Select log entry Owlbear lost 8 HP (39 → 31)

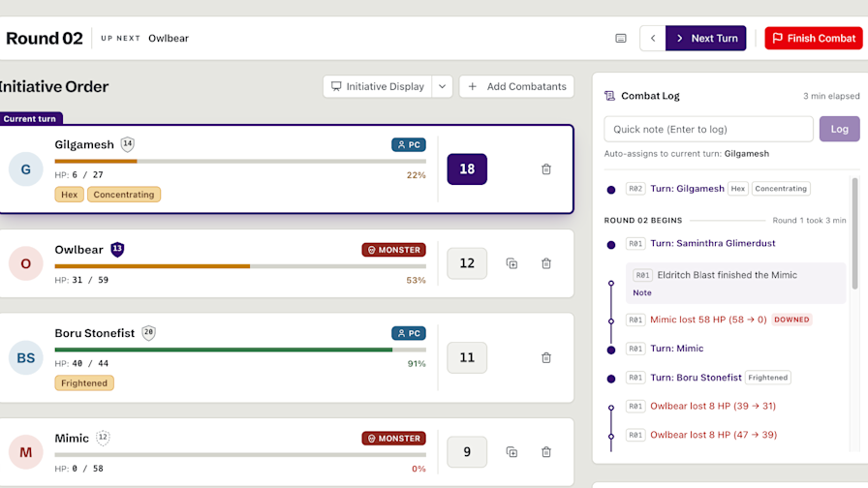(x=713, y=406)
